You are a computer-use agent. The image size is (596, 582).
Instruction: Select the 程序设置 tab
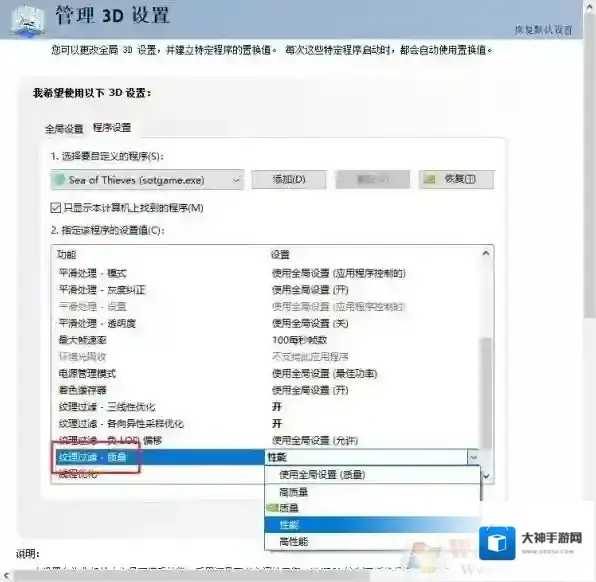(112, 127)
